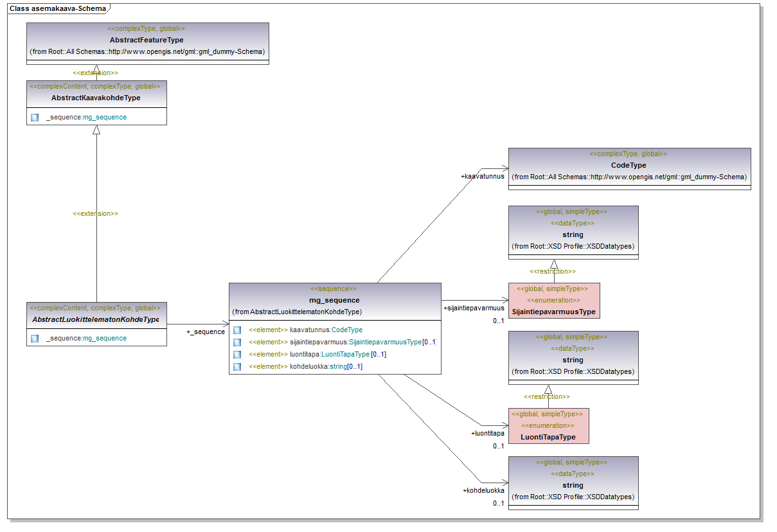Click the generalization arrowhead above SijaintiepavarmuusType
777x532 pixels.
click(554, 264)
